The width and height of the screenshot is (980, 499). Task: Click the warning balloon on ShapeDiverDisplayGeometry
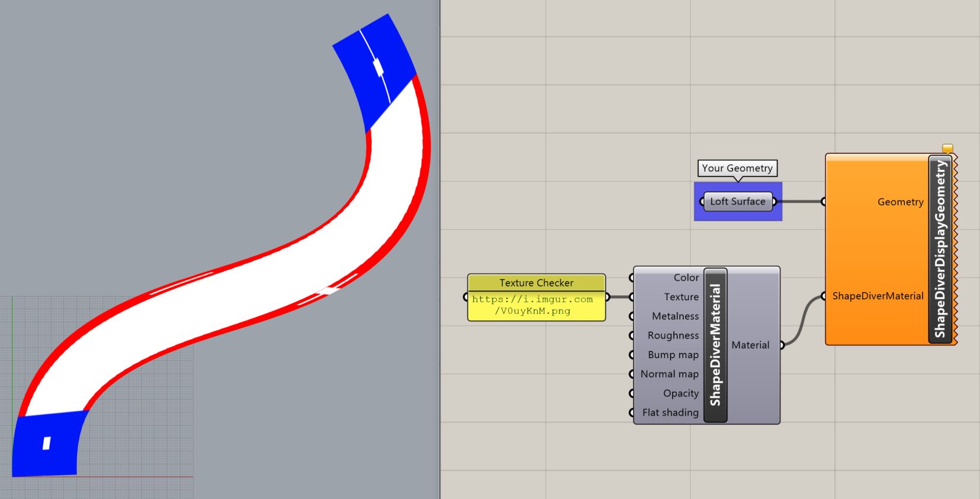(x=947, y=148)
